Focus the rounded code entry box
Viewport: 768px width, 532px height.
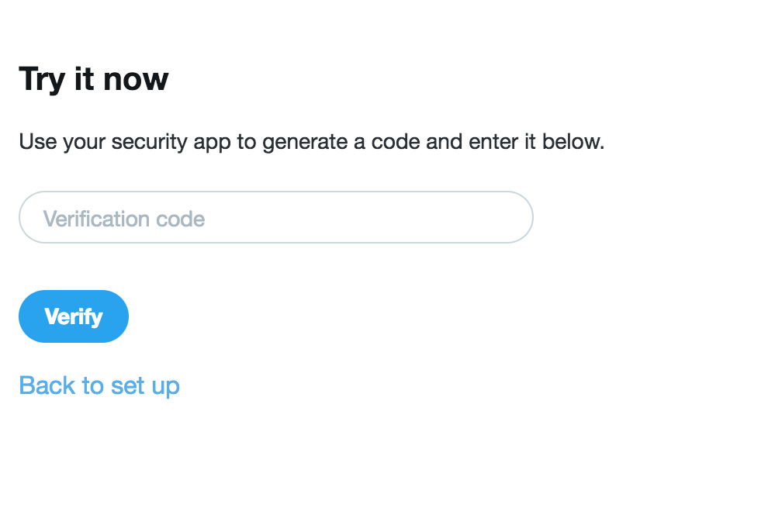pos(275,218)
